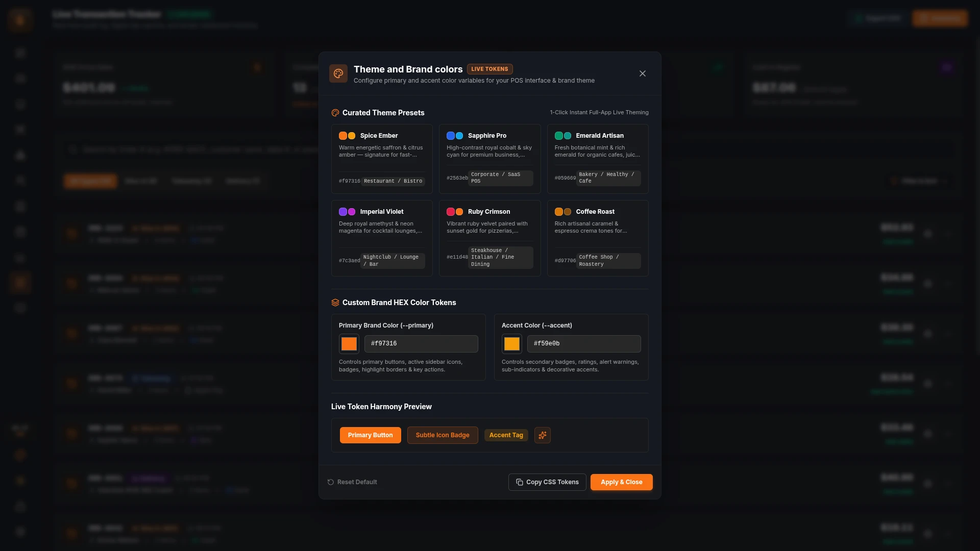This screenshot has width=980, height=551.
Task: Click the 1-Click Instant Full-App Live Theming text
Action: (599, 113)
